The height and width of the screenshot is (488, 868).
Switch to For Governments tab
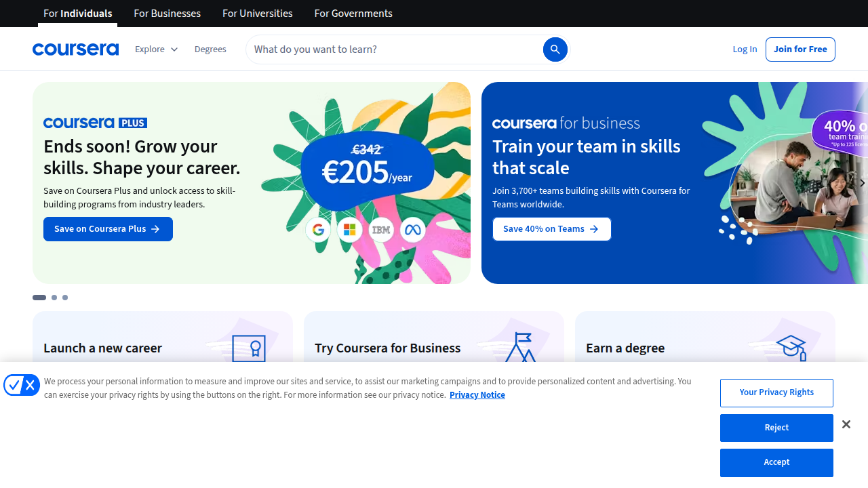click(x=353, y=14)
